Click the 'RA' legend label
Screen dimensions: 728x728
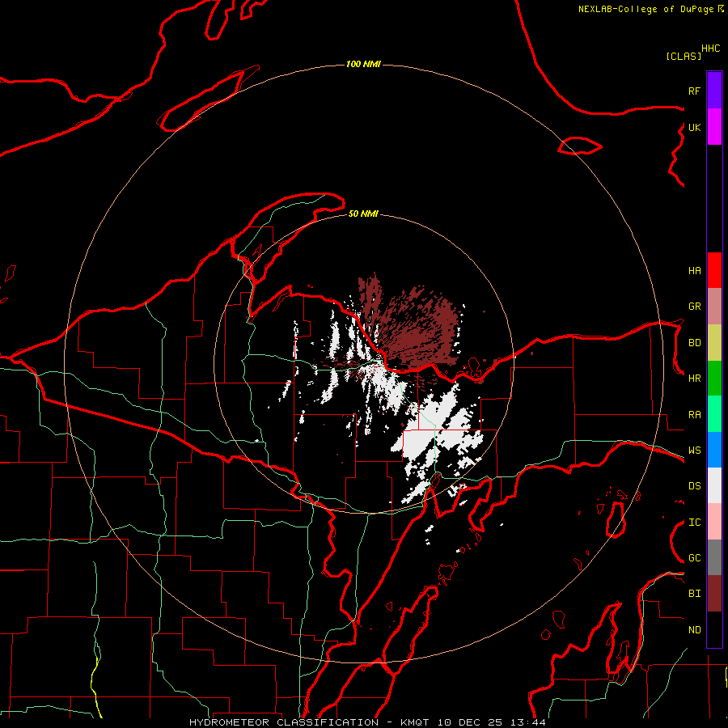point(694,415)
